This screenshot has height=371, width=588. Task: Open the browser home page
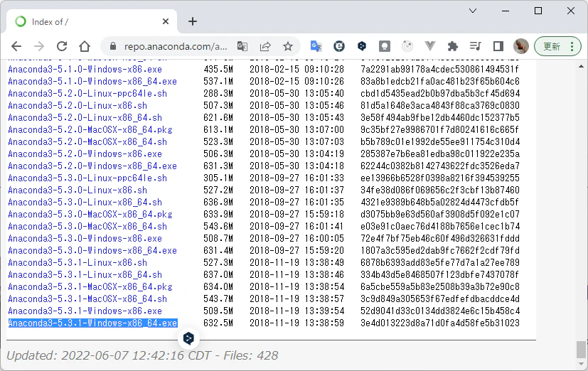(x=85, y=46)
